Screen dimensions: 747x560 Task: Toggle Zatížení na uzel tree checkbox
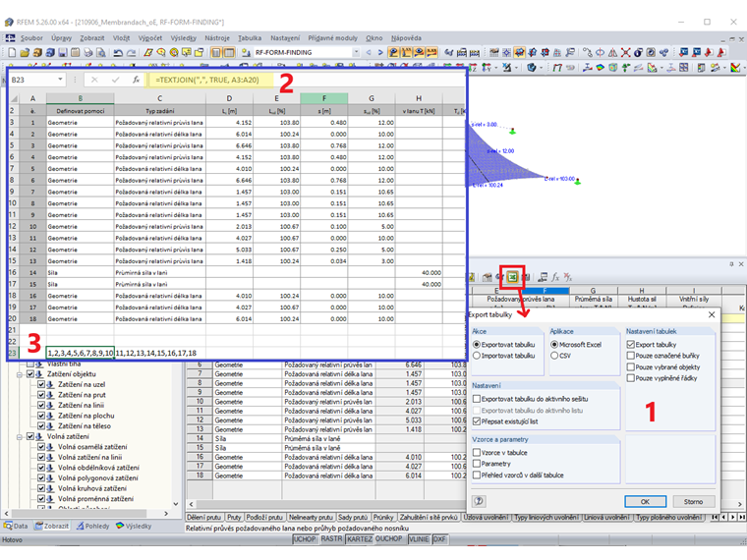point(41,384)
